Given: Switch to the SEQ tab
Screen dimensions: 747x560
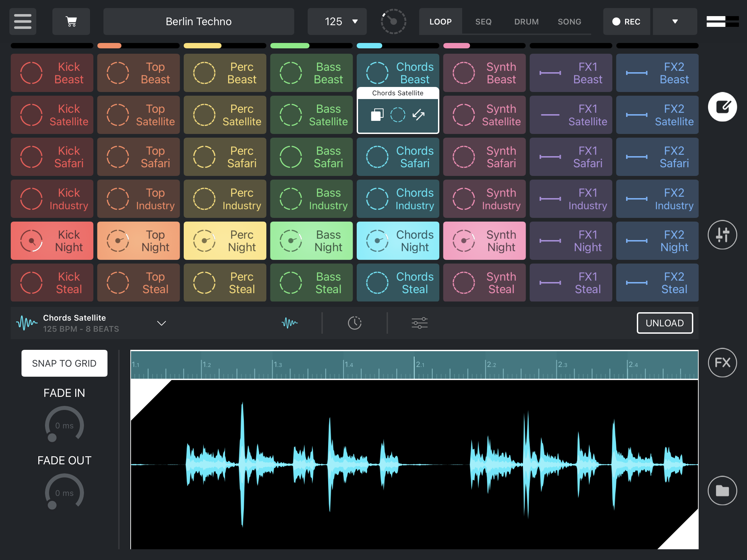Looking at the screenshot, I should click(x=483, y=21).
